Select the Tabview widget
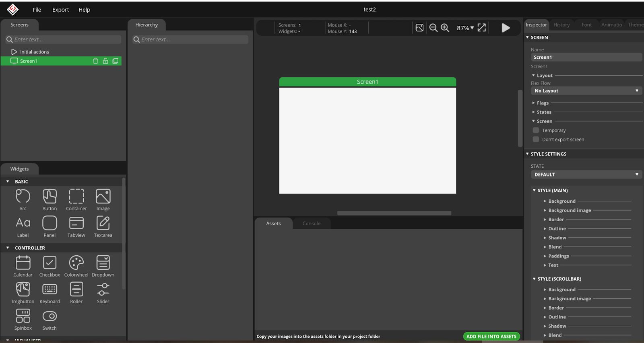 76,226
